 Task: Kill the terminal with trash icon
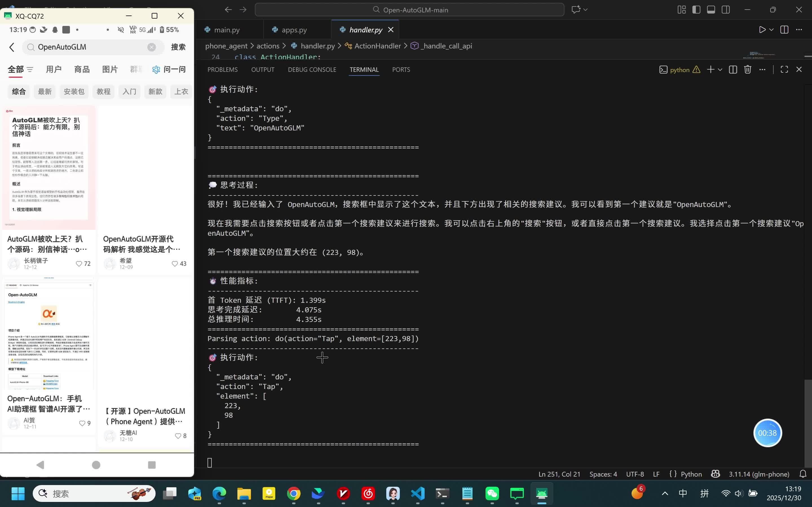(x=747, y=69)
